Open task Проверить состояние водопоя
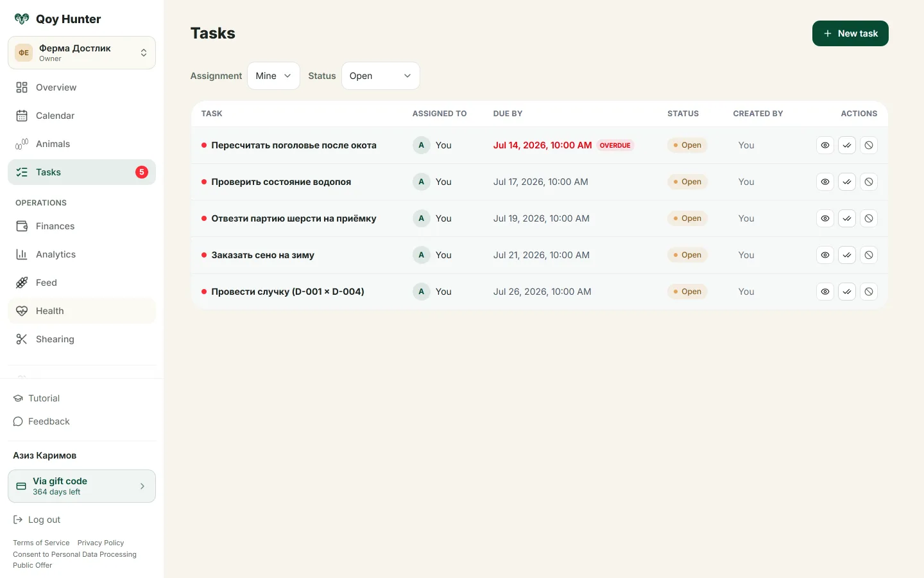This screenshot has height=578, width=924. click(x=281, y=182)
